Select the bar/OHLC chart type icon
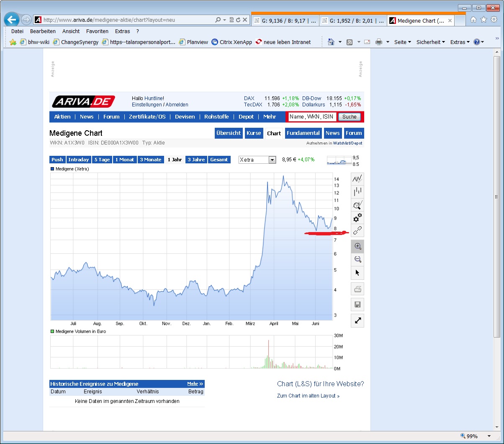Image resolution: width=504 pixels, height=444 pixels. [357, 192]
